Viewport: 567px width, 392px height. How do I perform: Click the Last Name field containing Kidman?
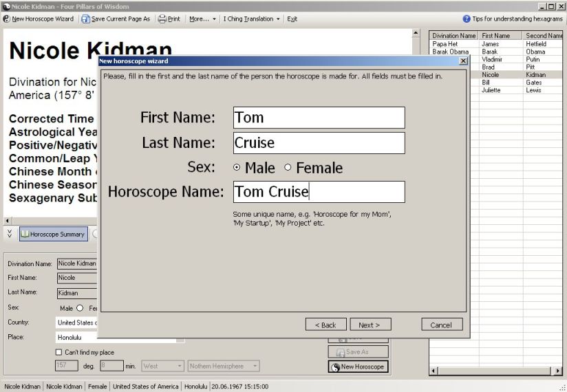tap(77, 293)
